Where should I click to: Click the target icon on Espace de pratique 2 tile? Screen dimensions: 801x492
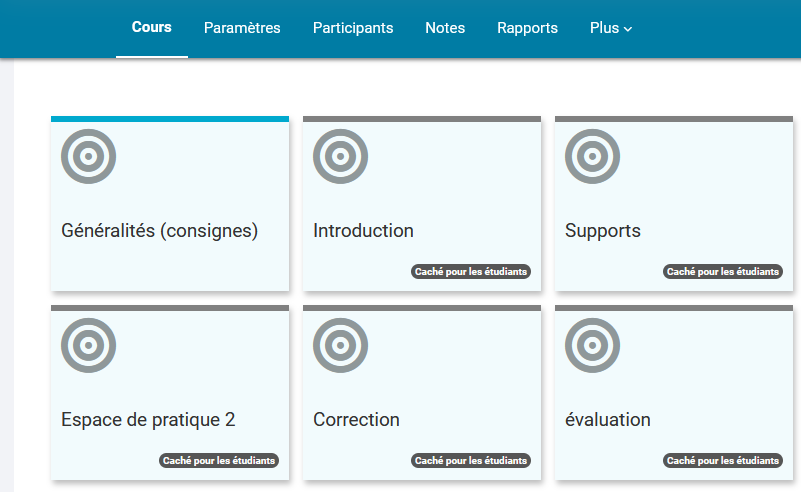click(88, 345)
